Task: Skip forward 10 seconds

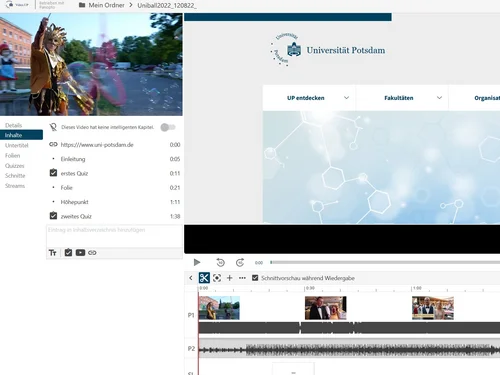Action: [240, 262]
